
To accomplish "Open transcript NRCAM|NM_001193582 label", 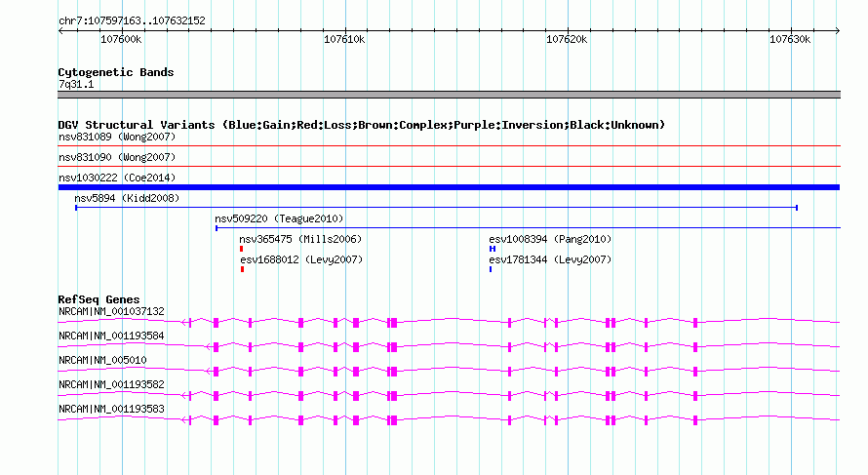I will (111, 384).
